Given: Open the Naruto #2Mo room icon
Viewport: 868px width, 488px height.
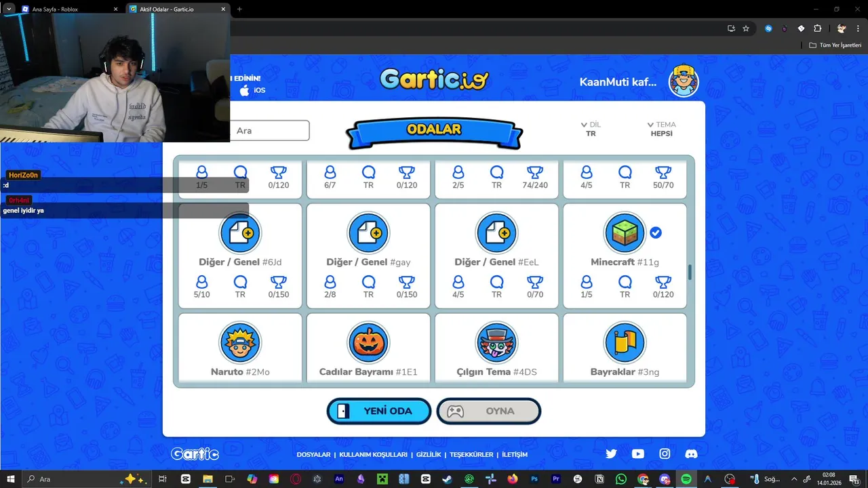Looking at the screenshot, I should point(240,342).
